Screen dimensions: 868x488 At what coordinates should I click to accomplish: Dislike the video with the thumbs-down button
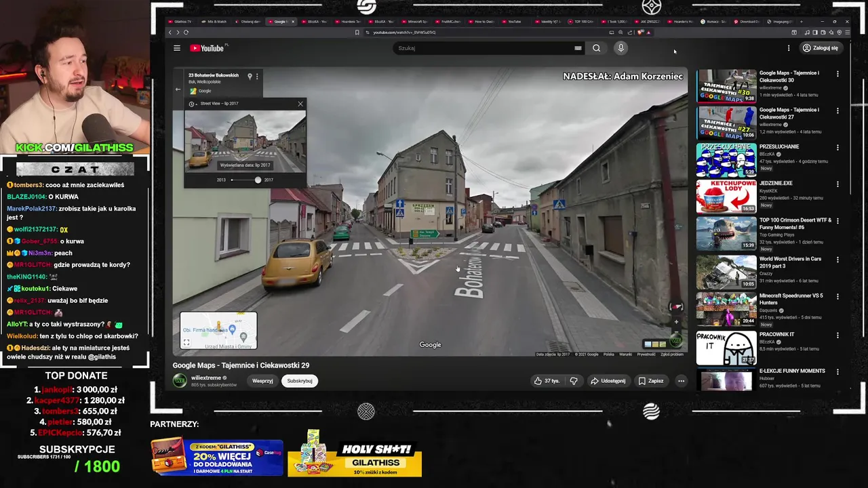(574, 381)
